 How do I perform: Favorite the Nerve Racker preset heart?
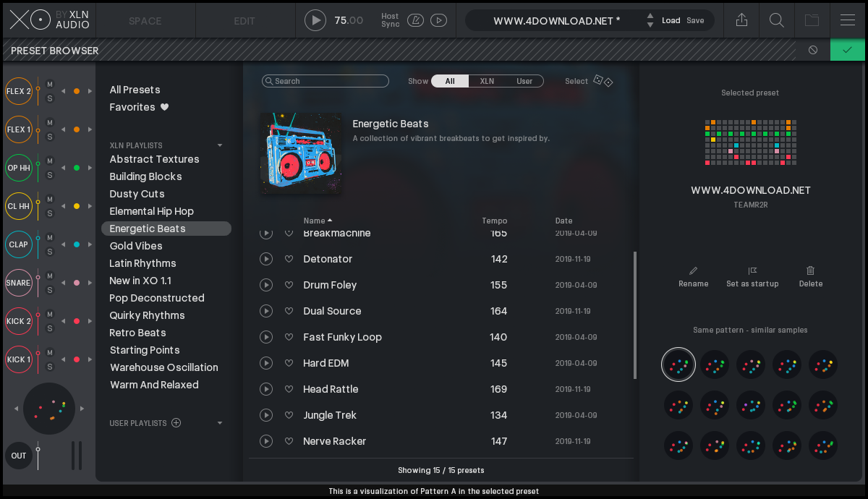point(289,441)
